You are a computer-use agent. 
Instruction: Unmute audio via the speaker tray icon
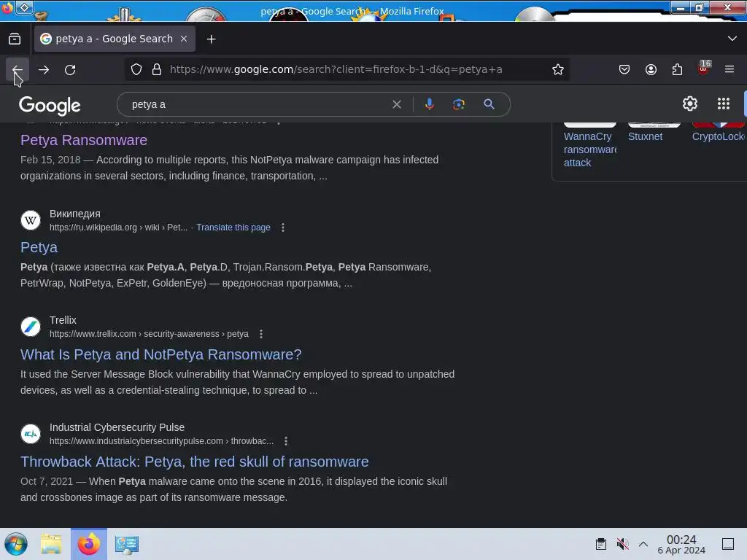click(x=622, y=544)
